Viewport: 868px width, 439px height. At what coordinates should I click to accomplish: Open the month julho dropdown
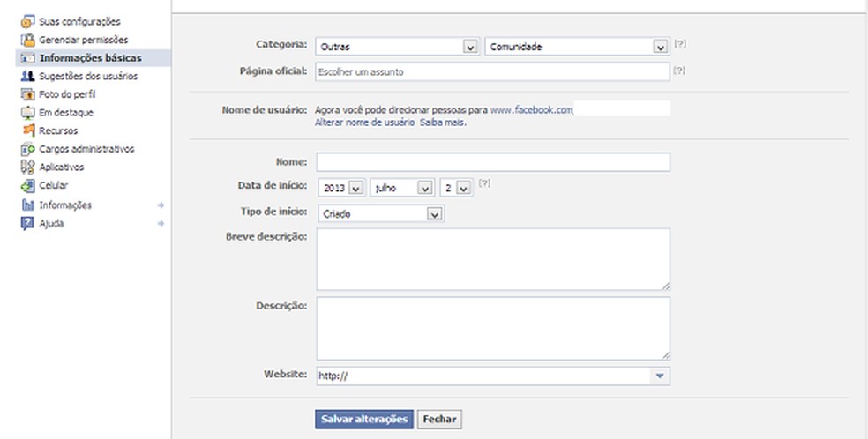(402, 188)
